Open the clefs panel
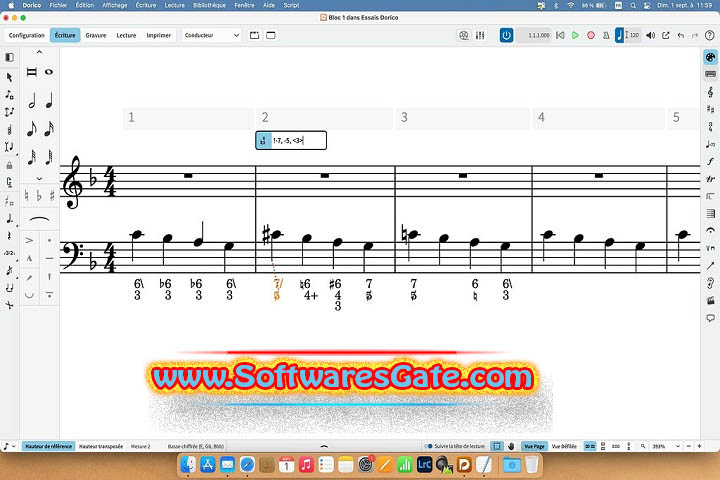The height and width of the screenshot is (480, 720). pyautogui.click(x=710, y=92)
